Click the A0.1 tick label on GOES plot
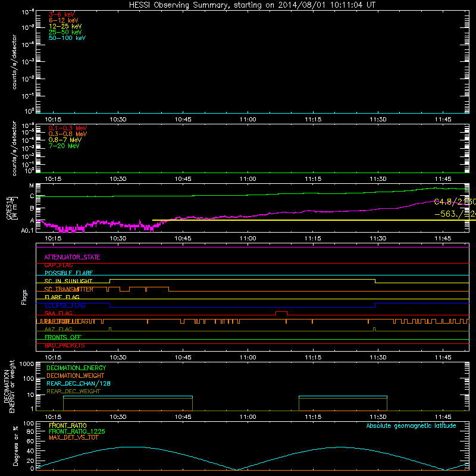Image resolution: width=476 pixels, height=476 pixels. pyautogui.click(x=27, y=231)
